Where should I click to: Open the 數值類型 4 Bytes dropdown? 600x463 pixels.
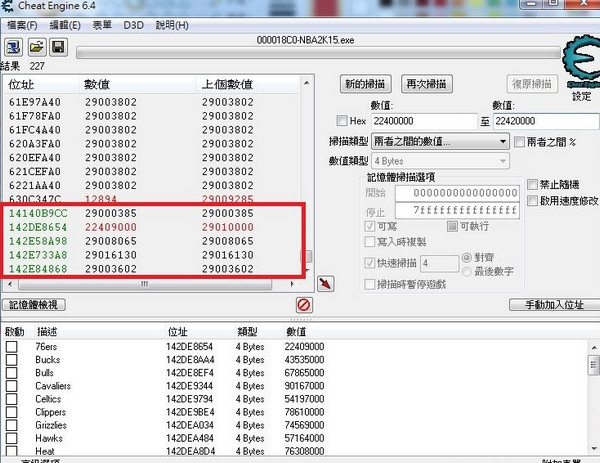[438, 161]
